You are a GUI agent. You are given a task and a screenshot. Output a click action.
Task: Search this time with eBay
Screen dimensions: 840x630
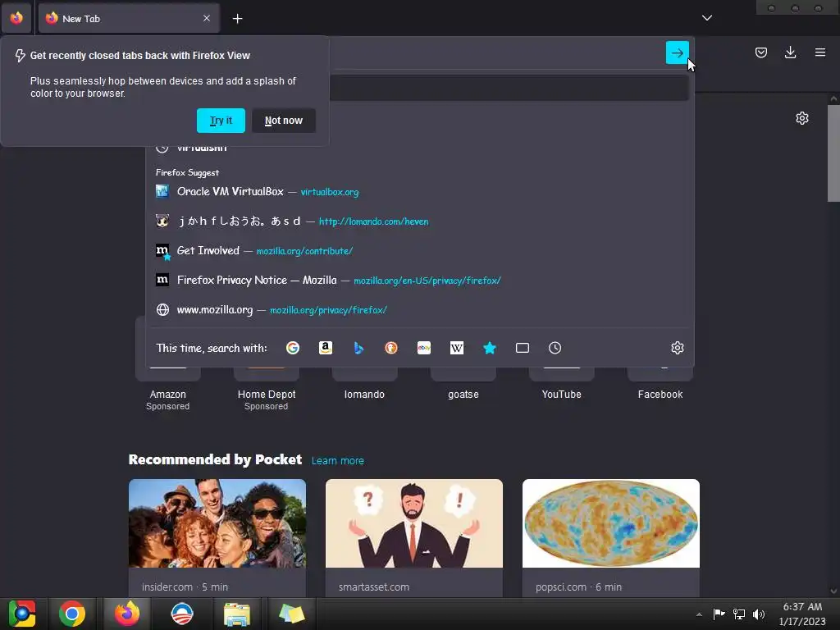coord(424,348)
